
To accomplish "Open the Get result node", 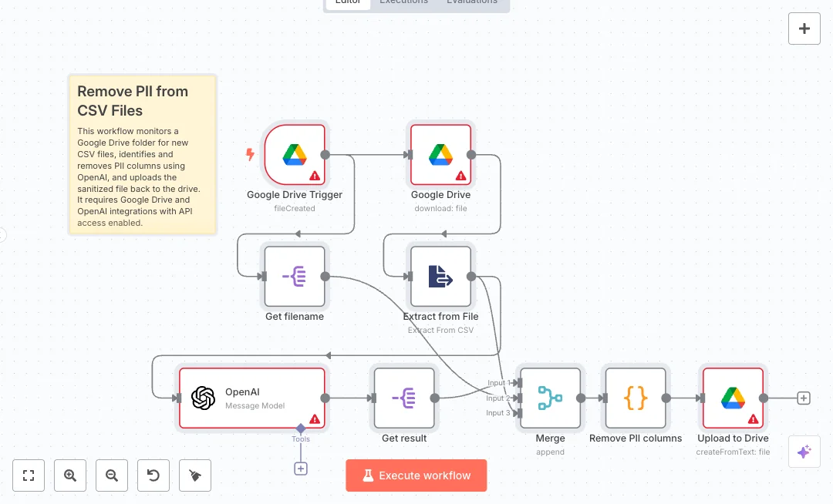I will point(403,398).
